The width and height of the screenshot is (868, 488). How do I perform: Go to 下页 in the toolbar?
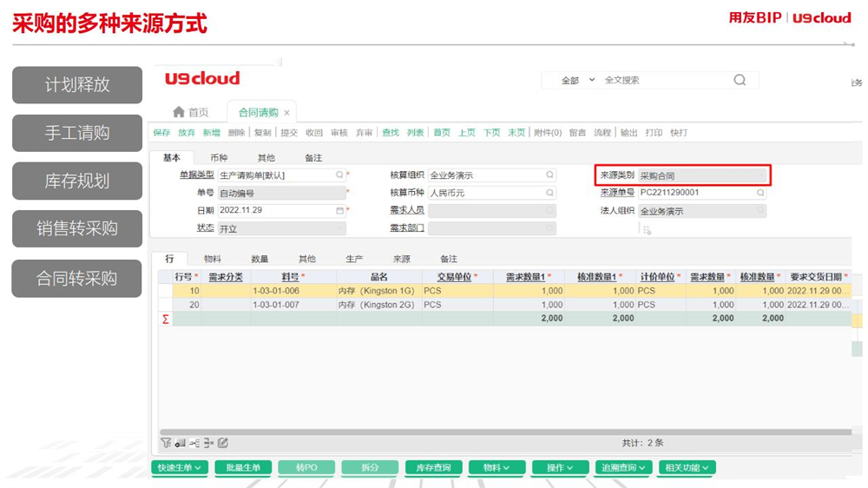pos(491,132)
